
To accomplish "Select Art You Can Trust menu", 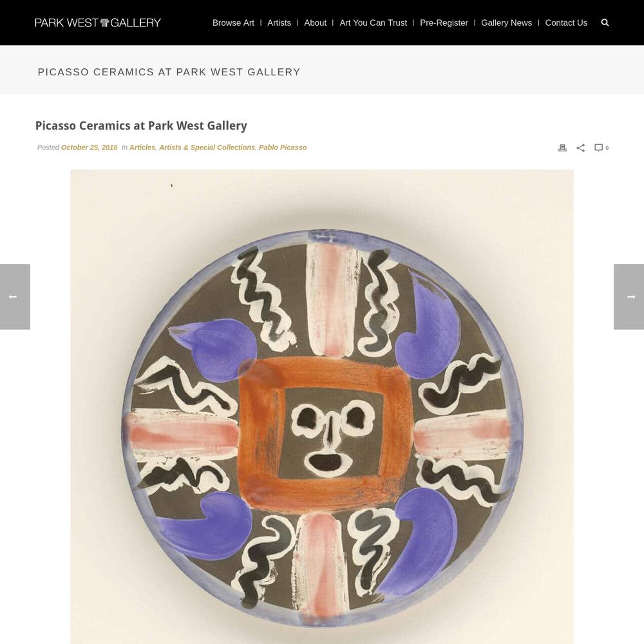I will 373,23.
